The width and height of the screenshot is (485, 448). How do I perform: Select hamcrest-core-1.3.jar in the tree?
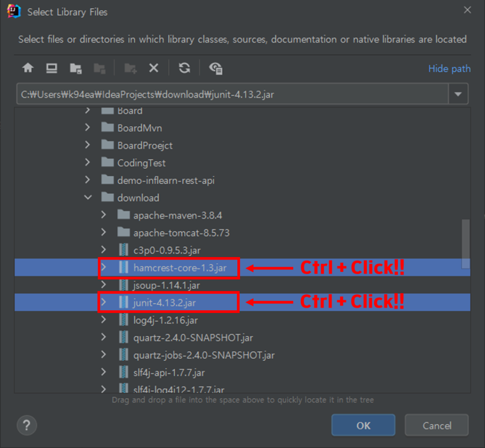click(x=180, y=268)
